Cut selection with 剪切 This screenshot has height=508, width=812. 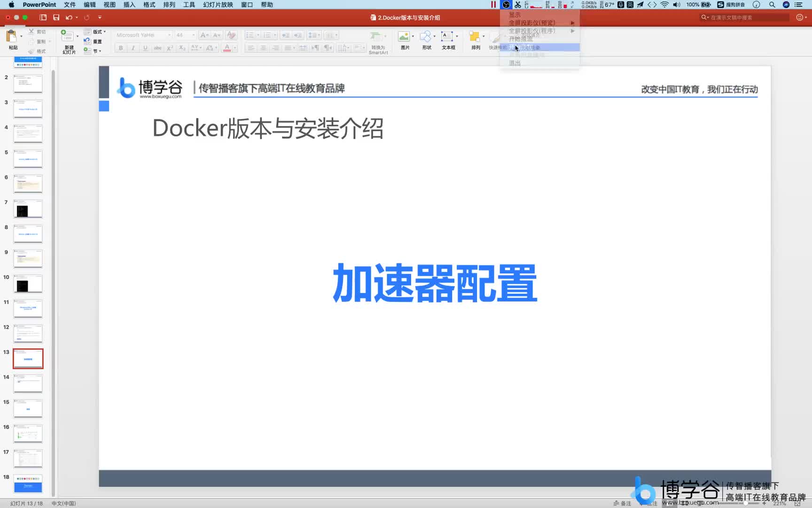pyautogui.click(x=37, y=32)
